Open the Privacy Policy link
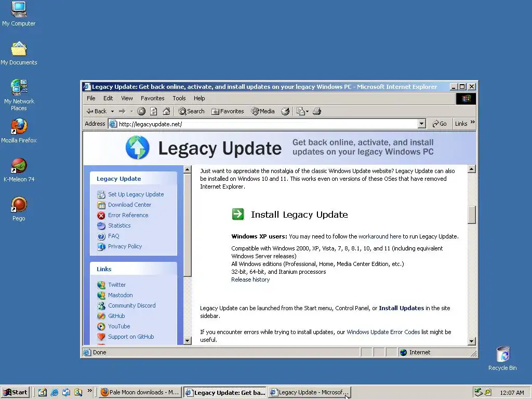Viewport: 532px width, 399px height. tap(125, 246)
